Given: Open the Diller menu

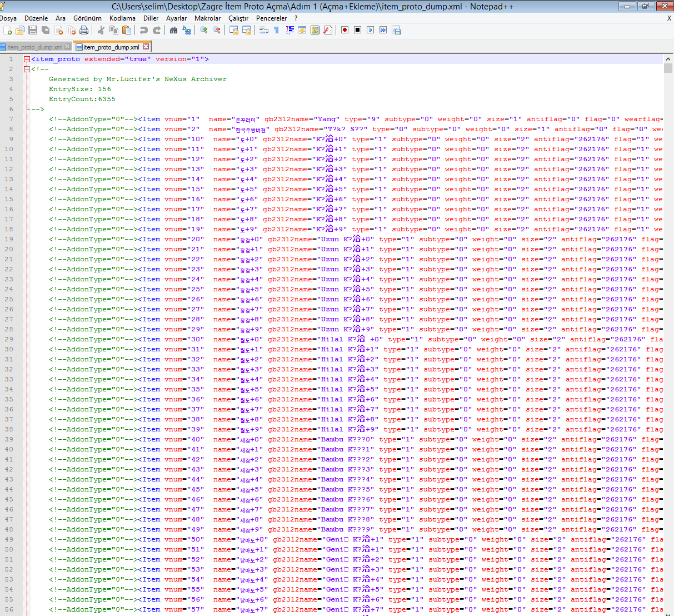Looking at the screenshot, I should pos(151,18).
